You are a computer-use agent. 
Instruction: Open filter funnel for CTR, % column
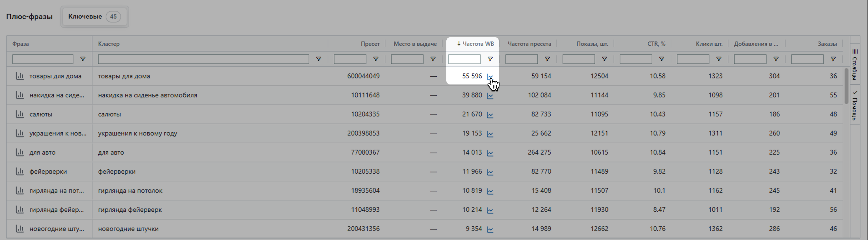661,59
